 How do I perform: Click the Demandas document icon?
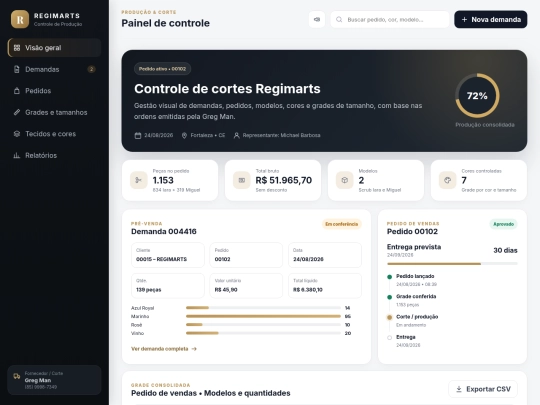pyautogui.click(x=17, y=69)
